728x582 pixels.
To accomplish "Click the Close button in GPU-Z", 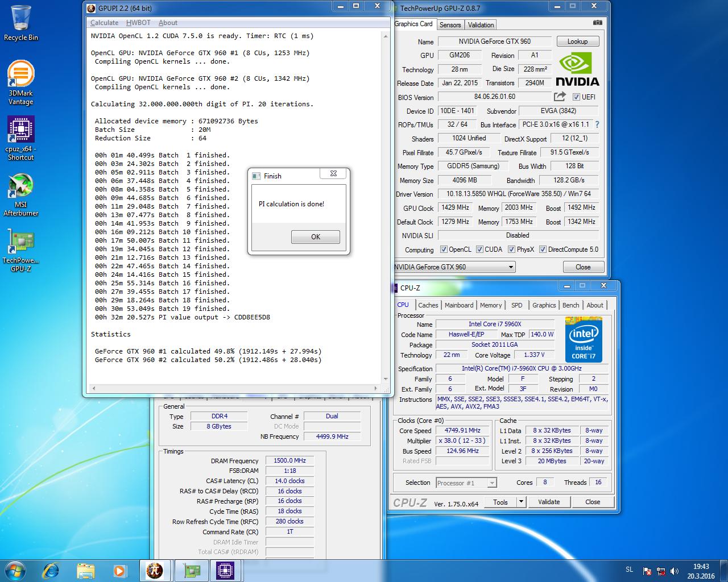I will pyautogui.click(x=583, y=267).
